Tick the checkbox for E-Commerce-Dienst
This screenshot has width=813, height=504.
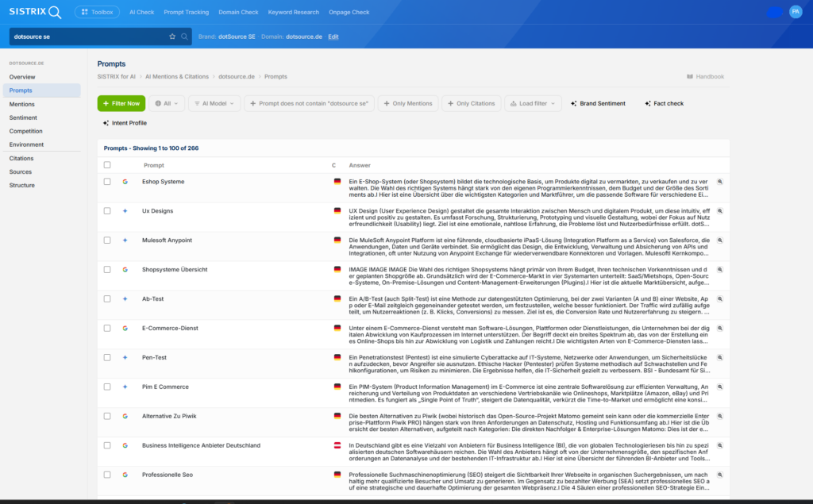107,329
